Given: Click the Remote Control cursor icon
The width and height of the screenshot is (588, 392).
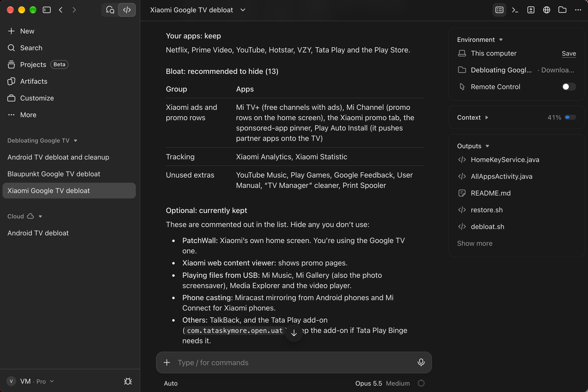Looking at the screenshot, I should (462, 87).
